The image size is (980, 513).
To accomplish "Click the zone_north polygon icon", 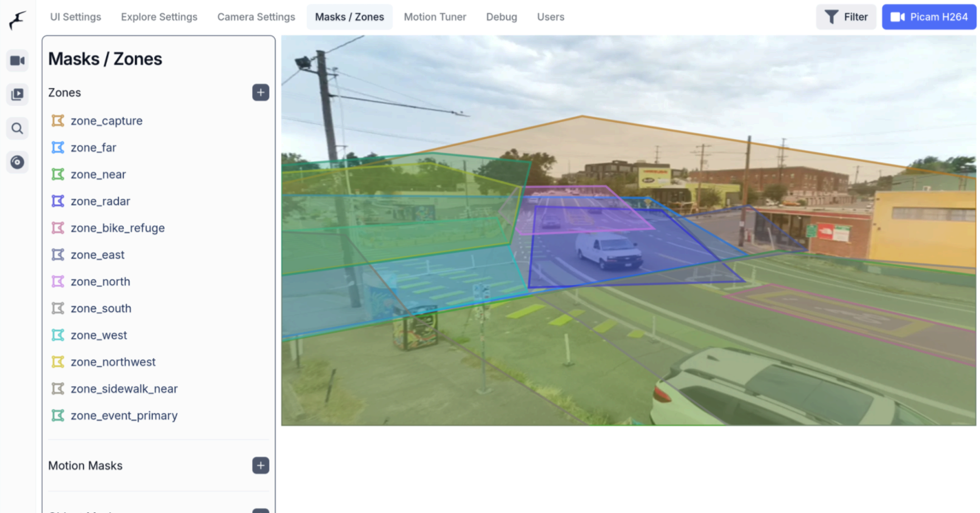I will click(x=58, y=282).
